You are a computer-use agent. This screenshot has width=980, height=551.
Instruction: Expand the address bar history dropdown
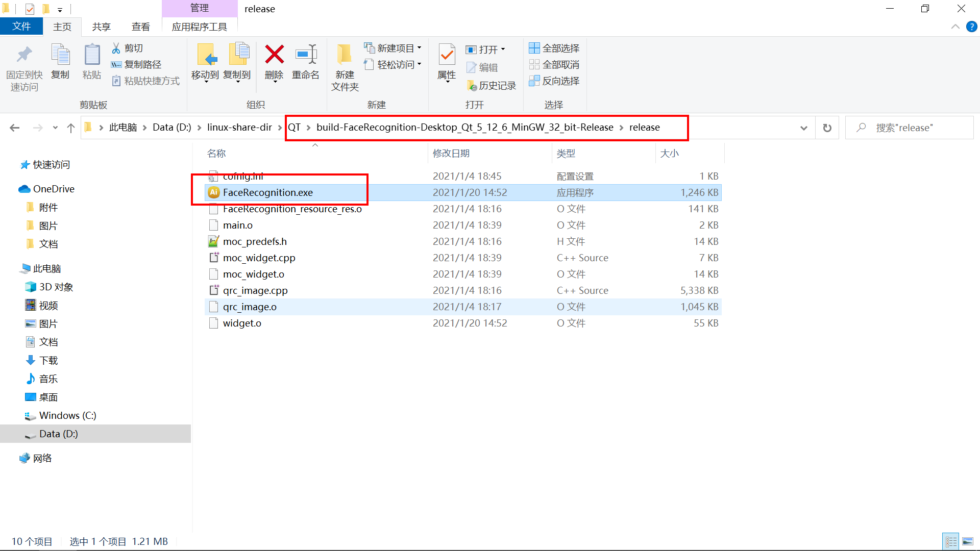[x=803, y=128]
